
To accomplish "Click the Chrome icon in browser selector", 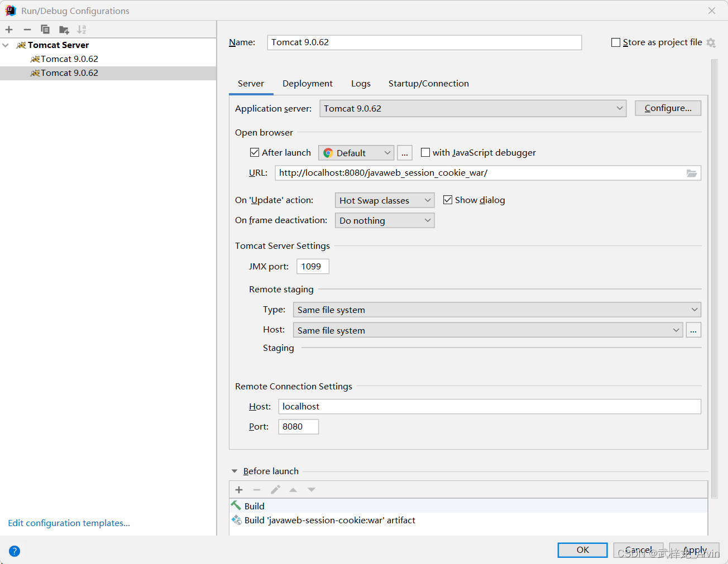I will point(328,153).
